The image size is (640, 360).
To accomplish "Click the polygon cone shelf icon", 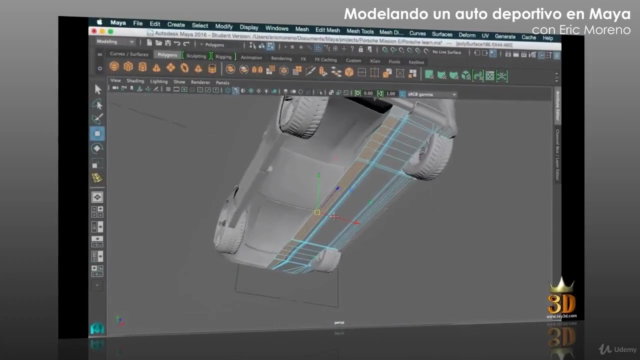I will click(x=156, y=67).
